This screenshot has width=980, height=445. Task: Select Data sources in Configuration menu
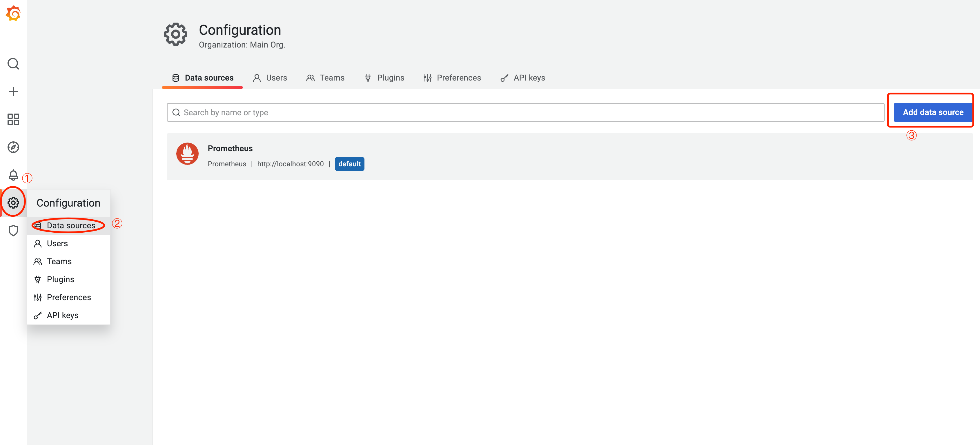pyautogui.click(x=71, y=226)
